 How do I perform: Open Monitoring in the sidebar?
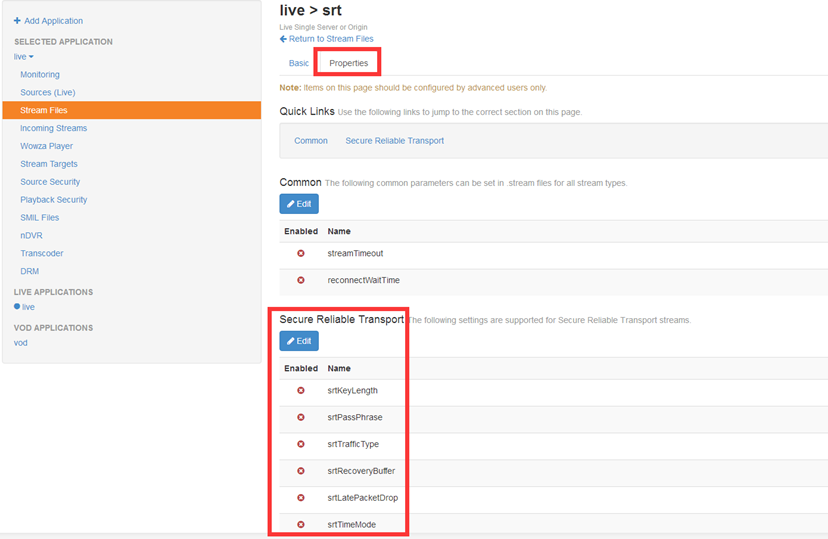[40, 74]
